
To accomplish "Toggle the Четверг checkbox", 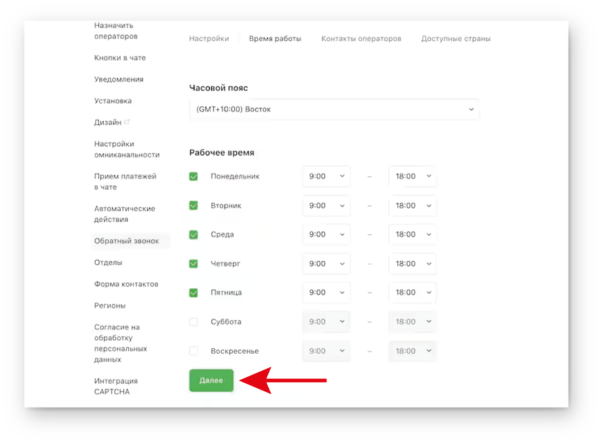I will 194,264.
